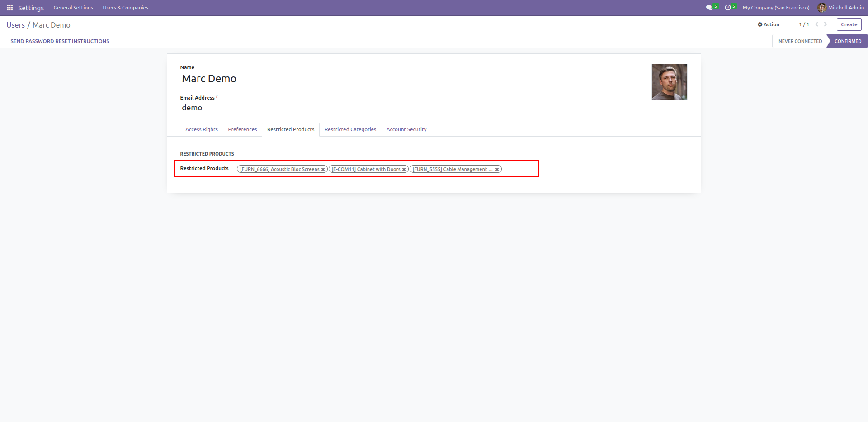The image size is (868, 422).
Task: Click the Settings app title
Action: coord(31,8)
